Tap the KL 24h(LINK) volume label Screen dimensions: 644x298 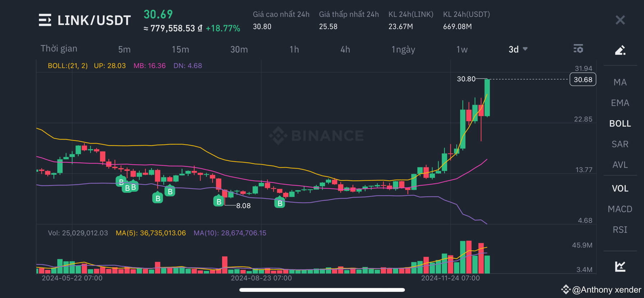pyautogui.click(x=411, y=14)
